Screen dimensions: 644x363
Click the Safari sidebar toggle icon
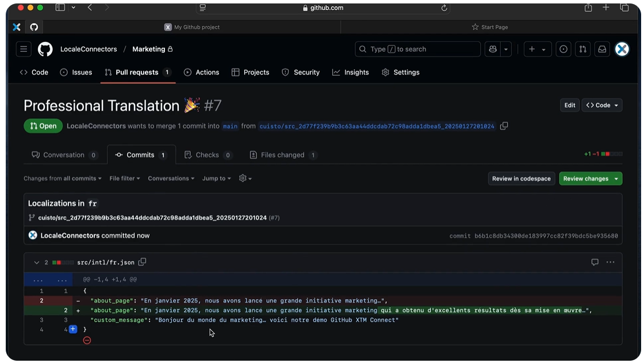click(60, 7)
